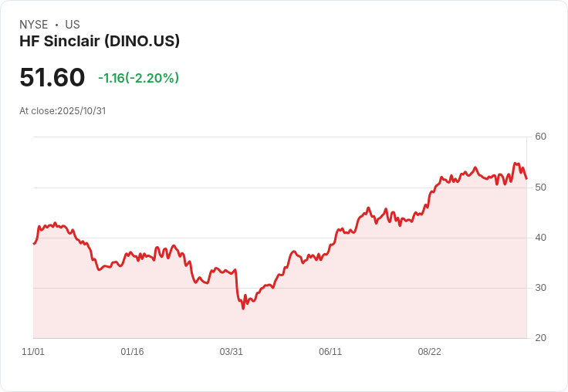Click the 20 price axis label
The height and width of the screenshot is (392, 568).
541,338
